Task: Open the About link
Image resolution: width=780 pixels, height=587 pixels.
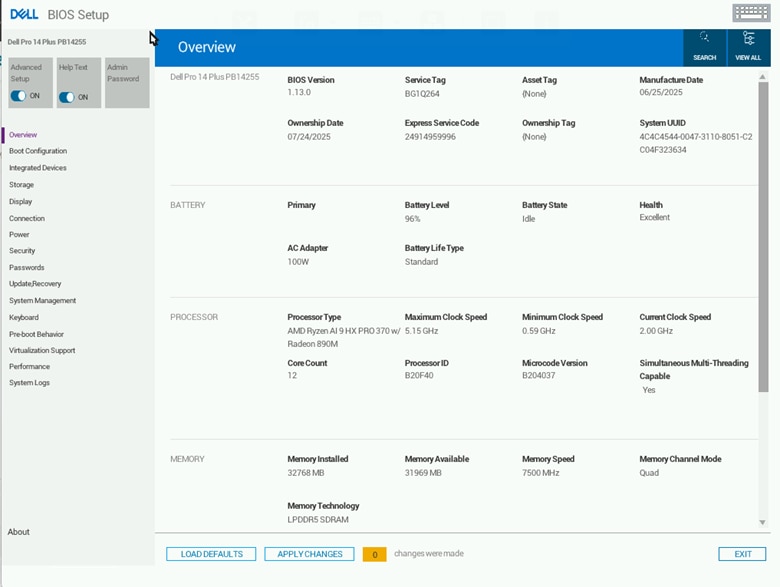Action: pyautogui.click(x=18, y=532)
